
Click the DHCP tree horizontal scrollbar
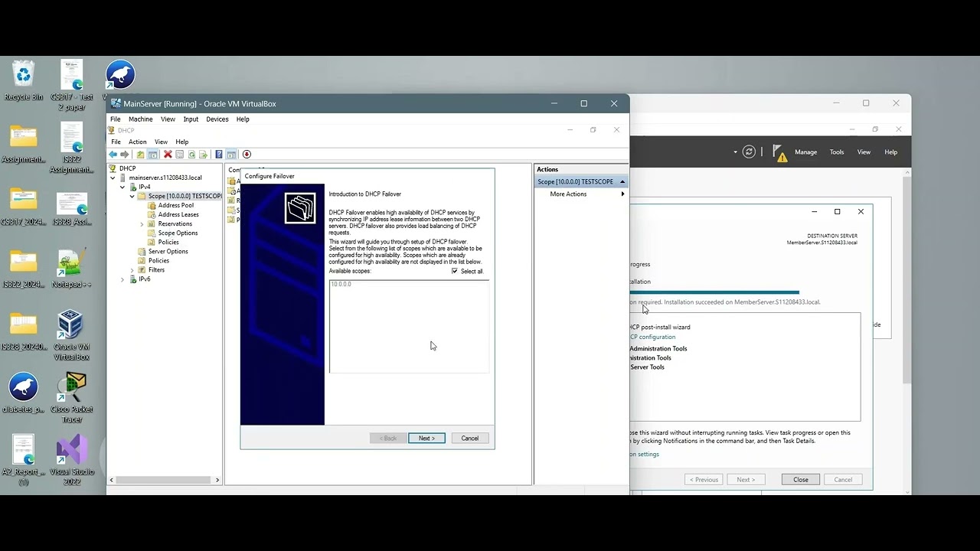tap(165, 480)
